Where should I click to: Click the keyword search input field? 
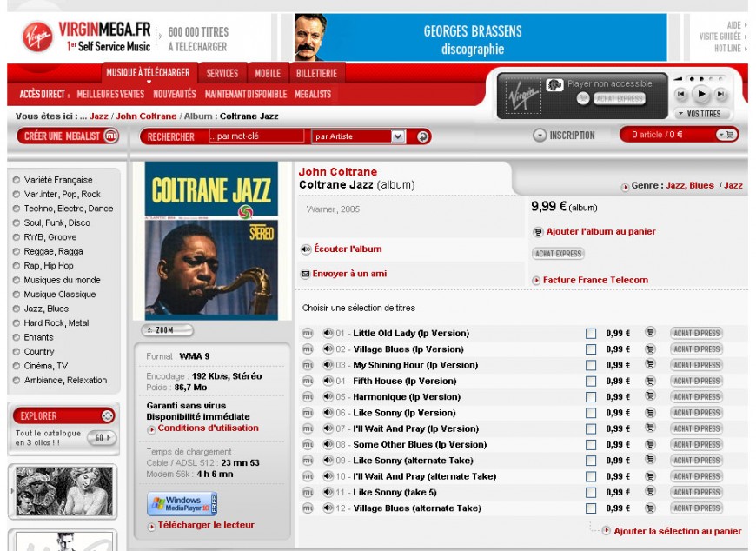click(x=256, y=136)
